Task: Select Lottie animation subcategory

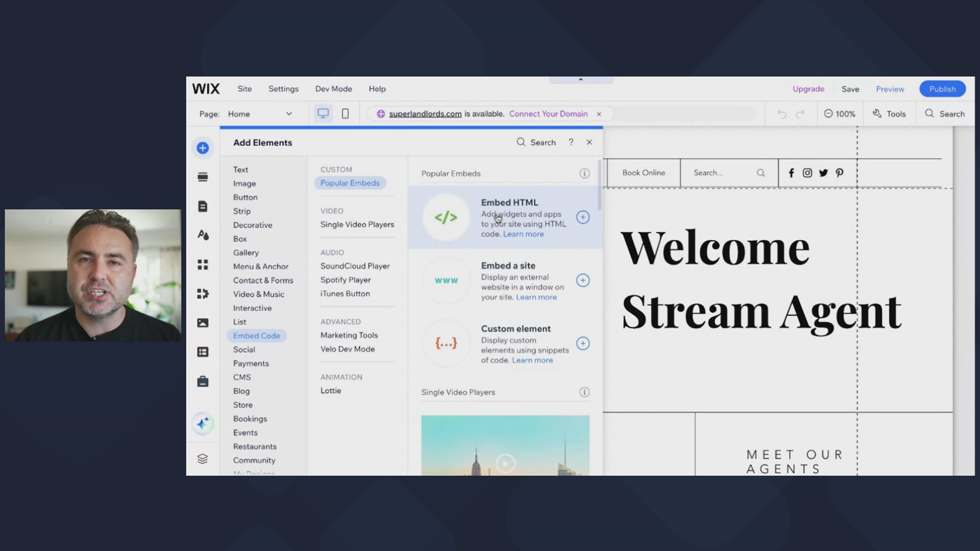Action: (x=331, y=391)
